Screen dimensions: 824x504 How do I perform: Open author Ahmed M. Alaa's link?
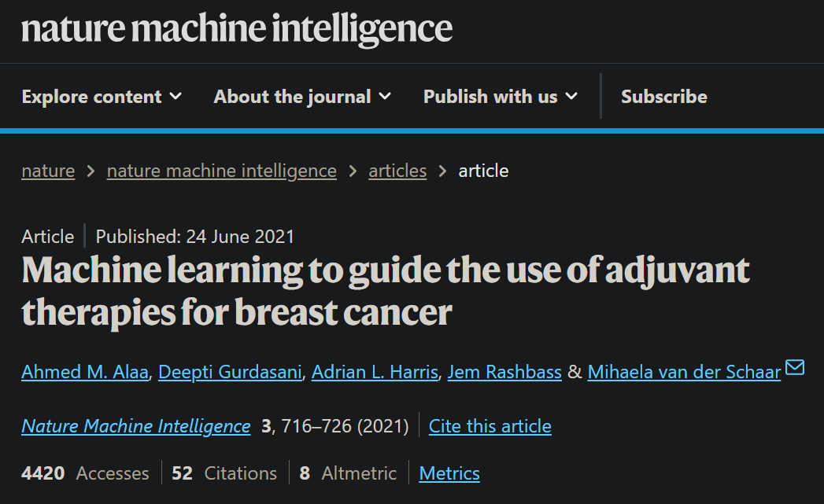[x=85, y=372]
